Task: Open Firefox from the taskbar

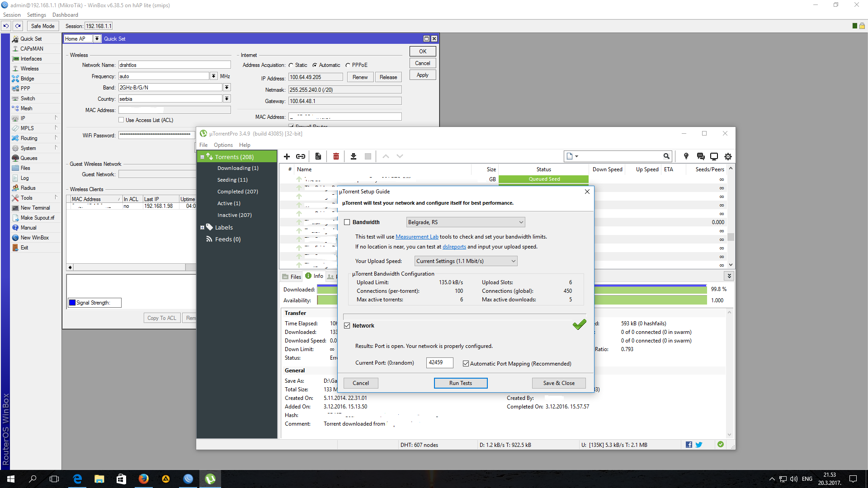Action: coord(144,479)
